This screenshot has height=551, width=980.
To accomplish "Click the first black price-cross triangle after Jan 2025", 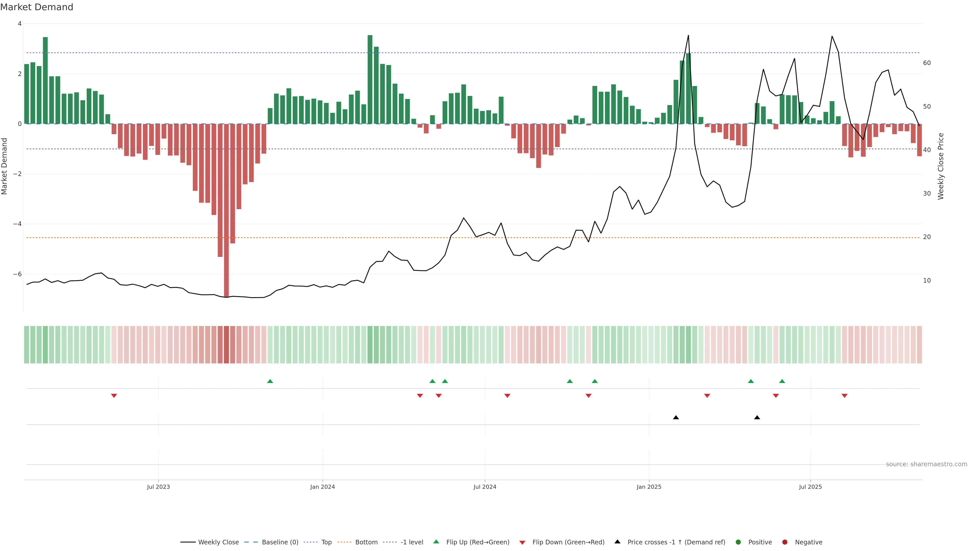I will [676, 418].
